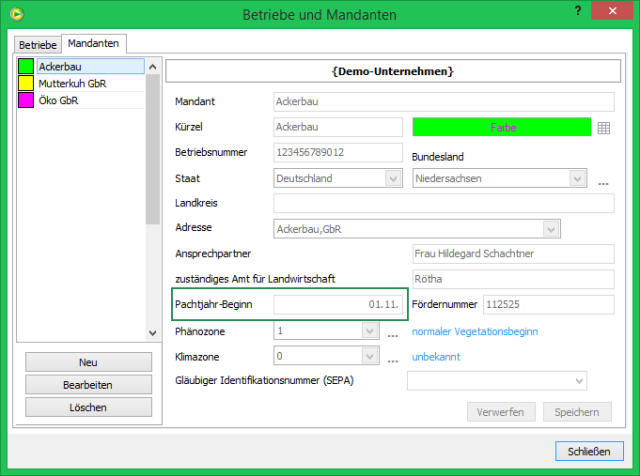Click ellipsis button beside Bundesland dropdown
This screenshot has height=476, width=640.
603,179
